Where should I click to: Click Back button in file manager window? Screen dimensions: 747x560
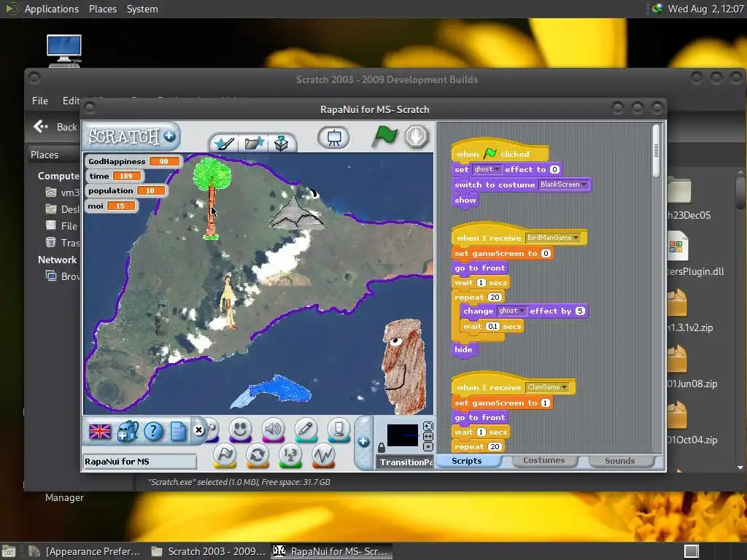(x=55, y=127)
